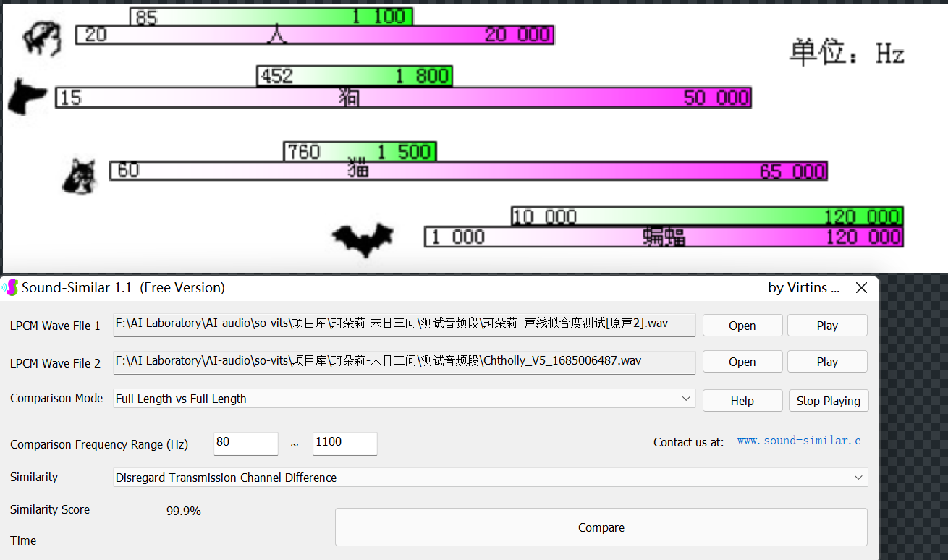The image size is (948, 560).
Task: Open a file for LPCM Wave File 1
Action: 742,326
